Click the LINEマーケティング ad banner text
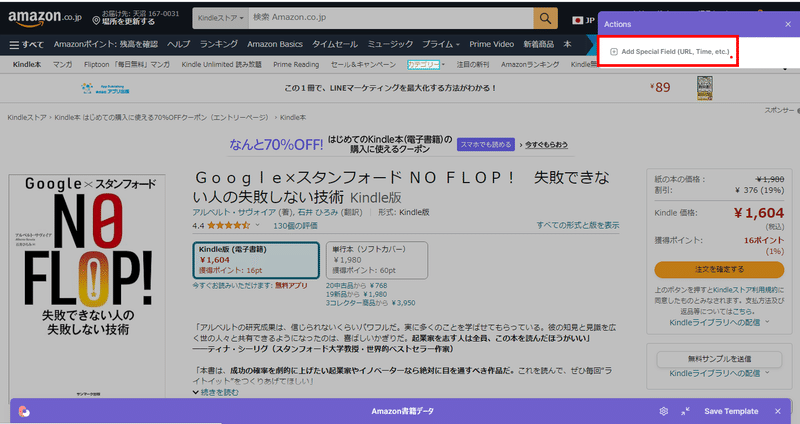This screenshot has width=800, height=424. point(390,88)
